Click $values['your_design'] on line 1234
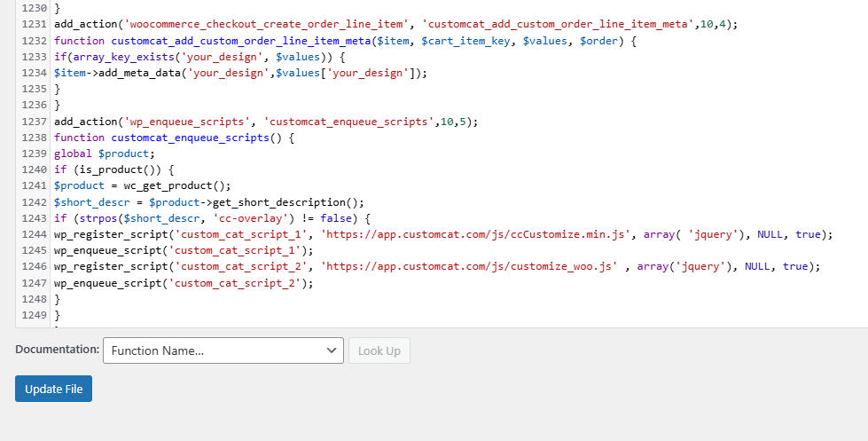The height and width of the screenshot is (441, 868). click(x=346, y=73)
